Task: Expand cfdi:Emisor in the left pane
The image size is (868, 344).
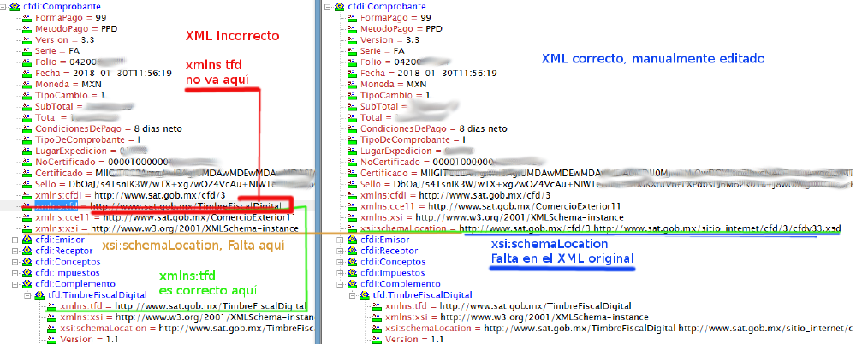Action: 15,240
